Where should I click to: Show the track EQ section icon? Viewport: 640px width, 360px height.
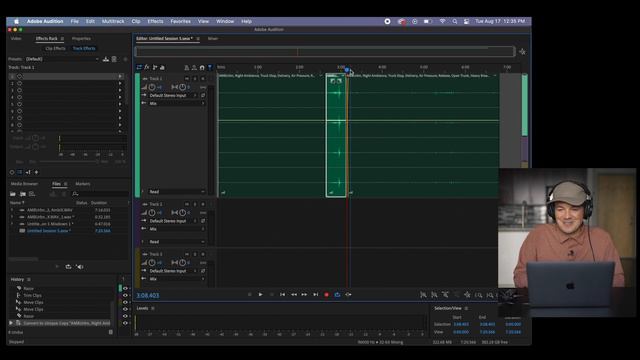pos(162,67)
